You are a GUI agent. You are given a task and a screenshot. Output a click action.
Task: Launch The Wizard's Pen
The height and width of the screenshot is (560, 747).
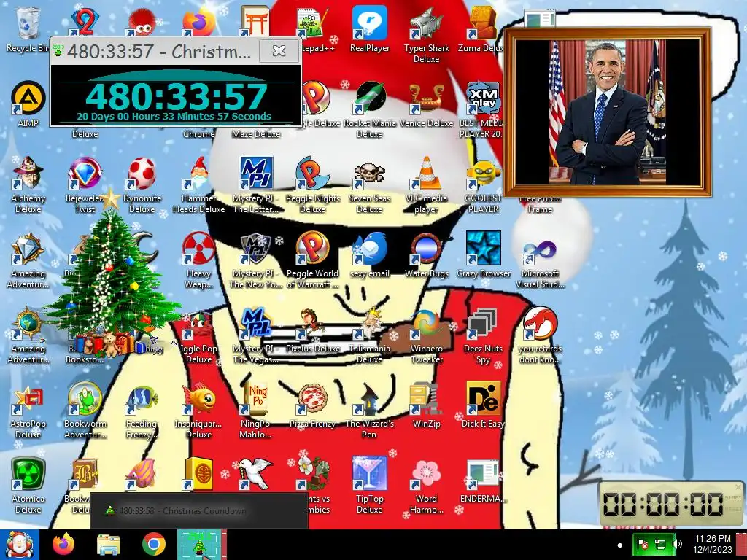coord(370,411)
